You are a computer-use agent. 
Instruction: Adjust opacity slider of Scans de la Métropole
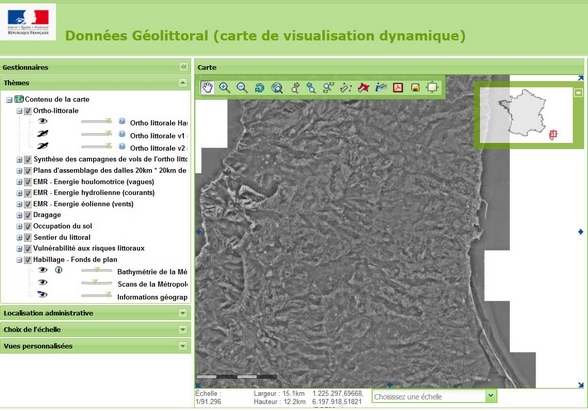[96, 282]
